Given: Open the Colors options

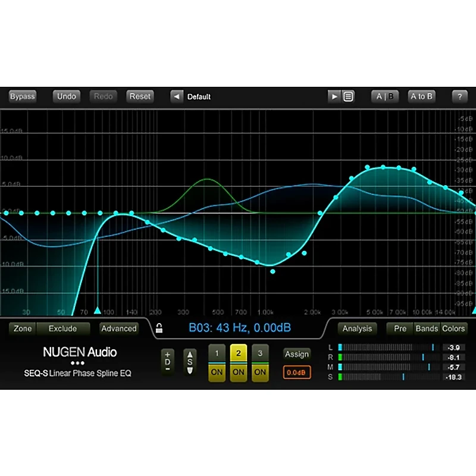Looking at the screenshot, I should pos(453,329).
